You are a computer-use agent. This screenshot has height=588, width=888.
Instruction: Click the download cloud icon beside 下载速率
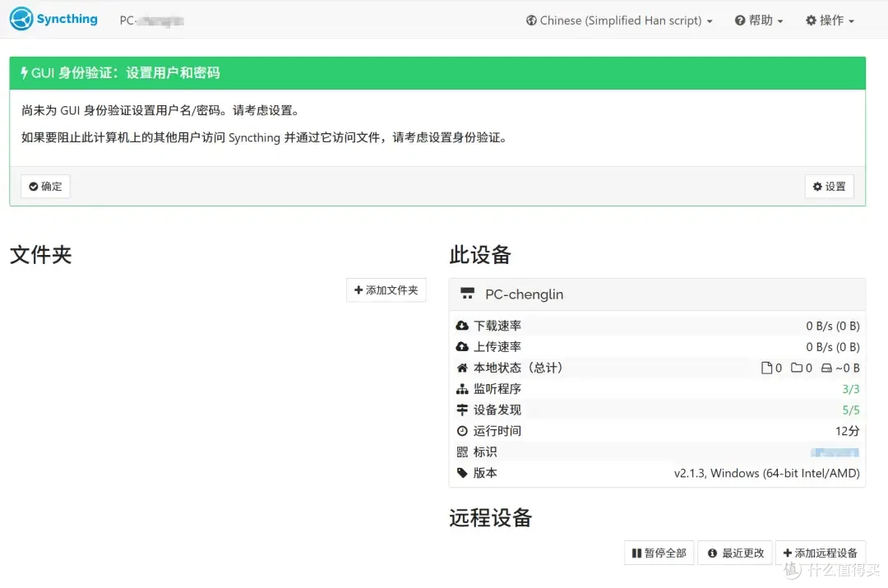pos(462,326)
